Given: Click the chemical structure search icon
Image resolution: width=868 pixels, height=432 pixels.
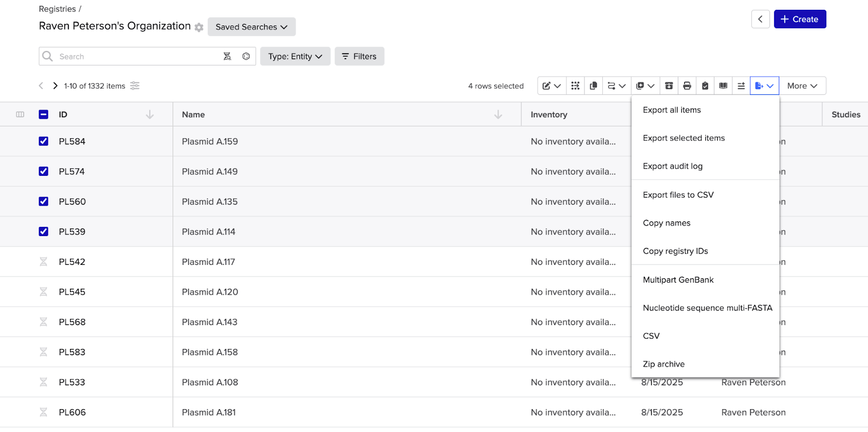Looking at the screenshot, I should point(246,56).
